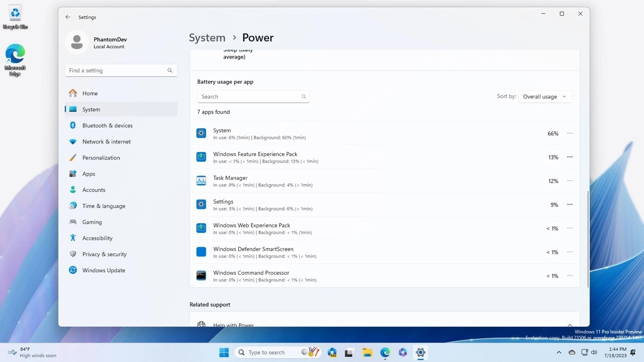Open the Sort by Overall usage dropdown
This screenshot has width=644, height=362.
pyautogui.click(x=545, y=96)
